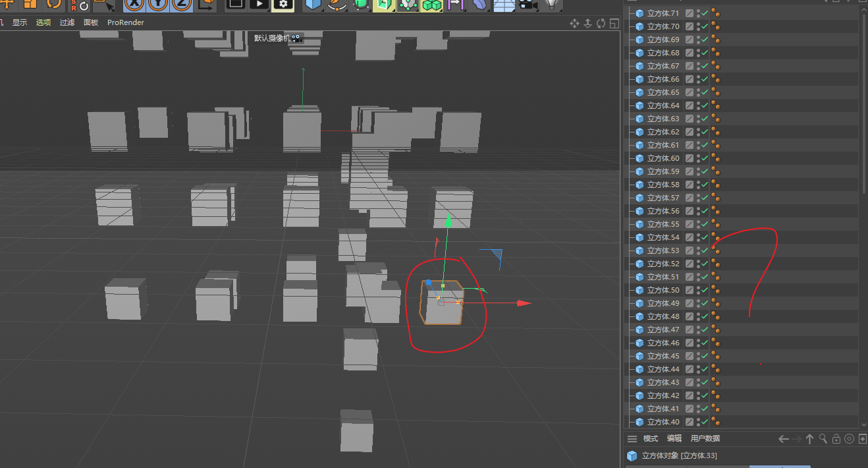Image resolution: width=868 pixels, height=468 pixels.
Task: Click the up arrow in attributes panel
Action: click(810, 439)
